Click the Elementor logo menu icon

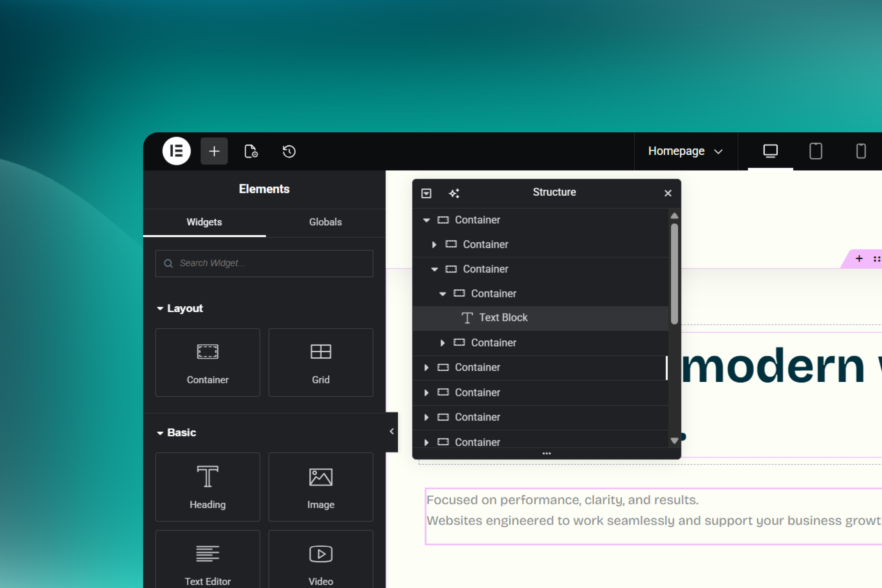pos(176,151)
